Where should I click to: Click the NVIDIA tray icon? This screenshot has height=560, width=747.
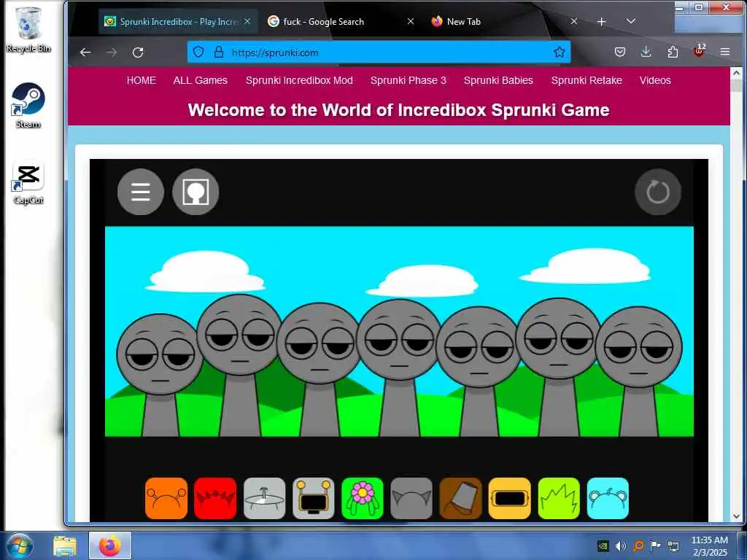[x=603, y=546]
